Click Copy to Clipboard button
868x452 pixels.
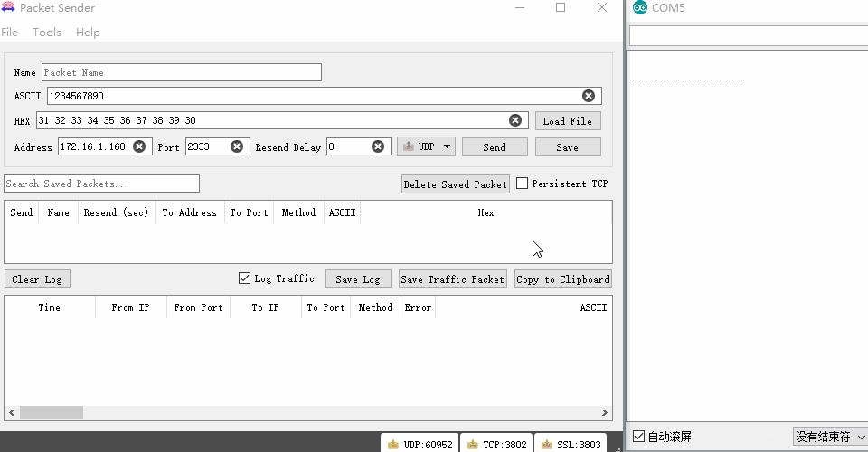click(563, 279)
